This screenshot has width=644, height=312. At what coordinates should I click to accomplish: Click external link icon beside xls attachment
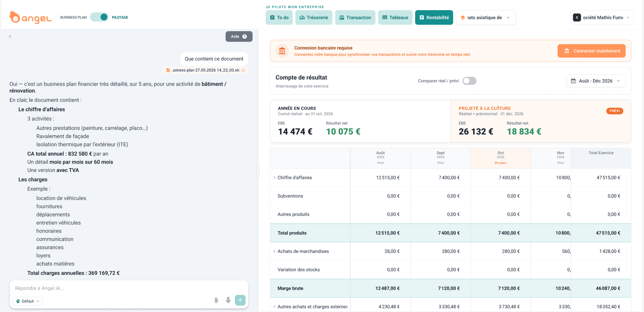point(243,70)
